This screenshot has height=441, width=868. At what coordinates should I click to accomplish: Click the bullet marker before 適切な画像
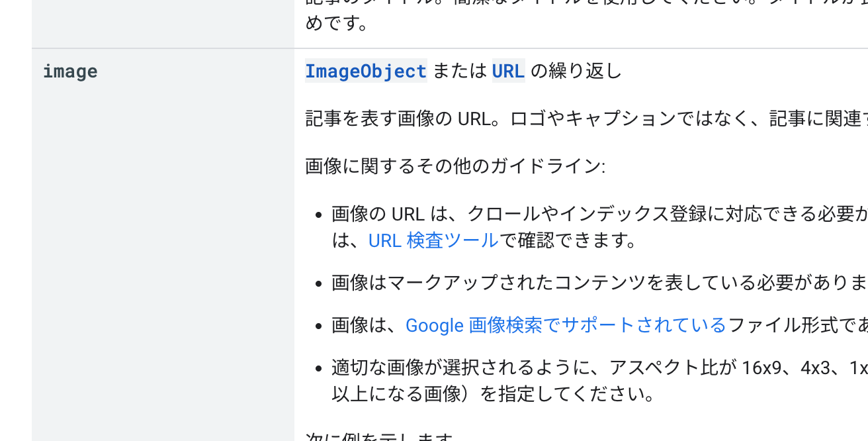[x=319, y=368]
